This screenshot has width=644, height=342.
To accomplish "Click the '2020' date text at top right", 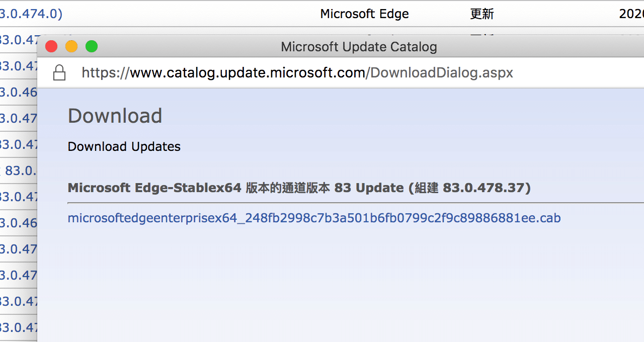I will click(630, 14).
